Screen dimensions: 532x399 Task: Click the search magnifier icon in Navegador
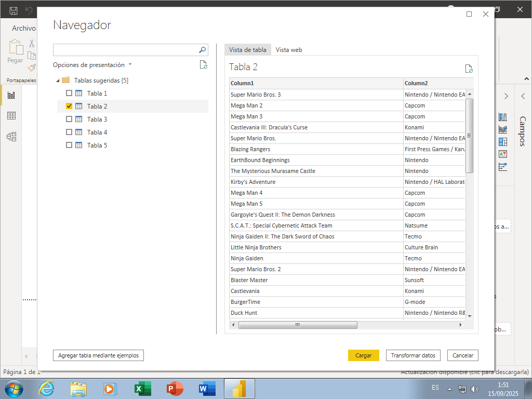click(x=202, y=50)
